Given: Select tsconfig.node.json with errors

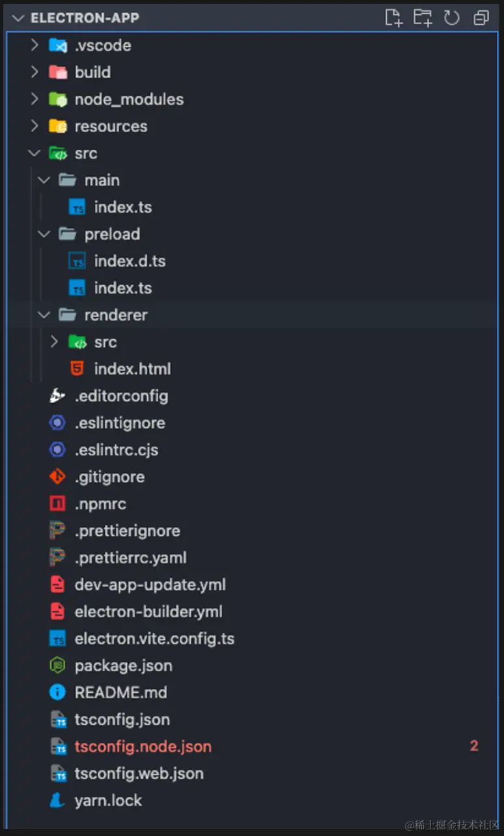Looking at the screenshot, I should point(143,747).
